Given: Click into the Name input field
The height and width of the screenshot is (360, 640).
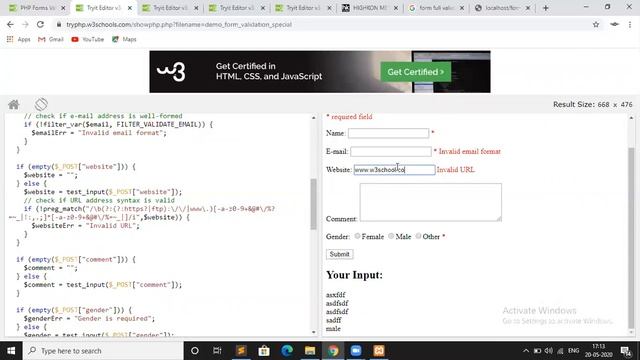Looking at the screenshot, I should 389,133.
